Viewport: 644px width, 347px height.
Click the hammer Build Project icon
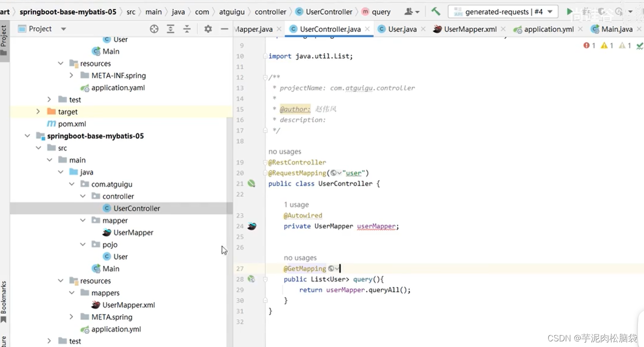[436, 12]
